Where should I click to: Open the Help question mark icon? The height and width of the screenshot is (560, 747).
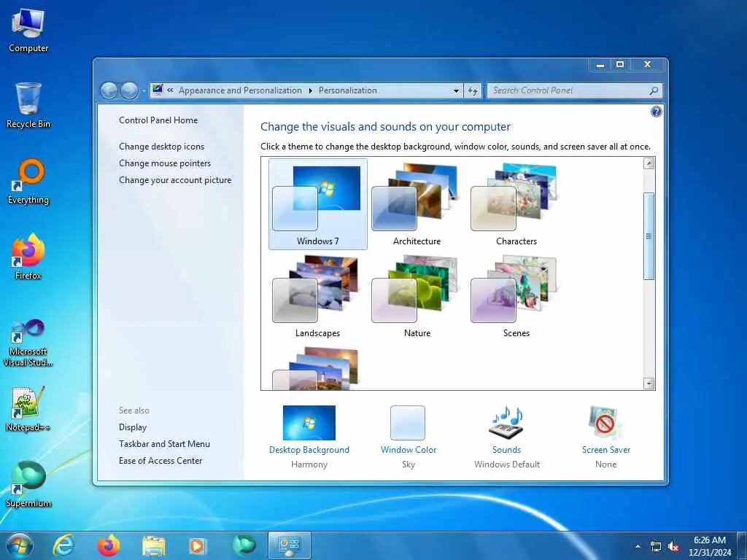[656, 112]
